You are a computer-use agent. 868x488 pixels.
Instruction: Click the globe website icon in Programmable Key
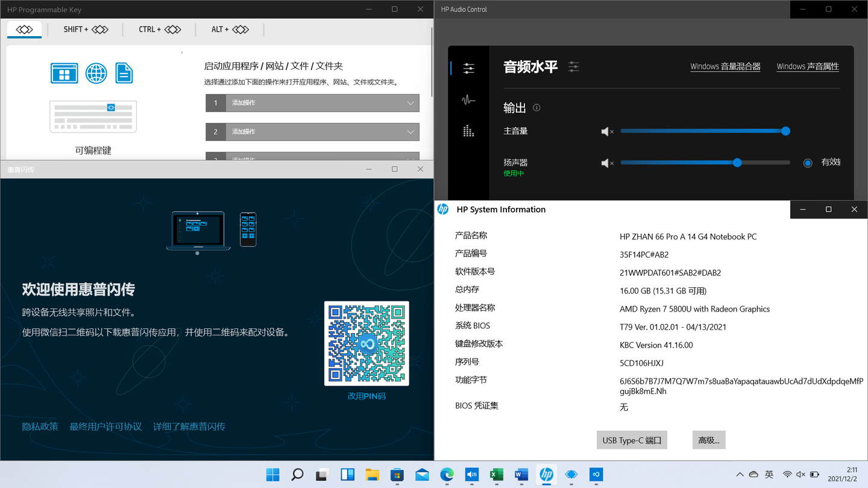point(96,73)
